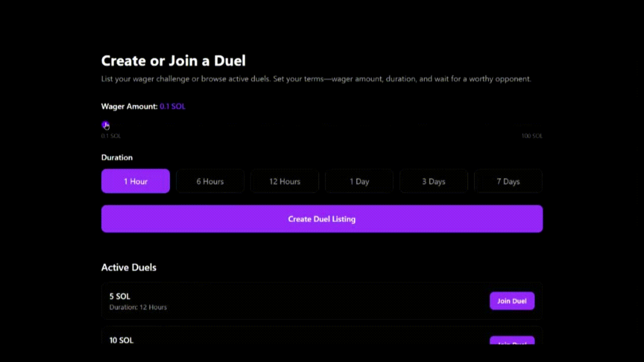644x362 pixels.
Task: Choose the 3 Days duration
Action: pyautogui.click(x=434, y=181)
